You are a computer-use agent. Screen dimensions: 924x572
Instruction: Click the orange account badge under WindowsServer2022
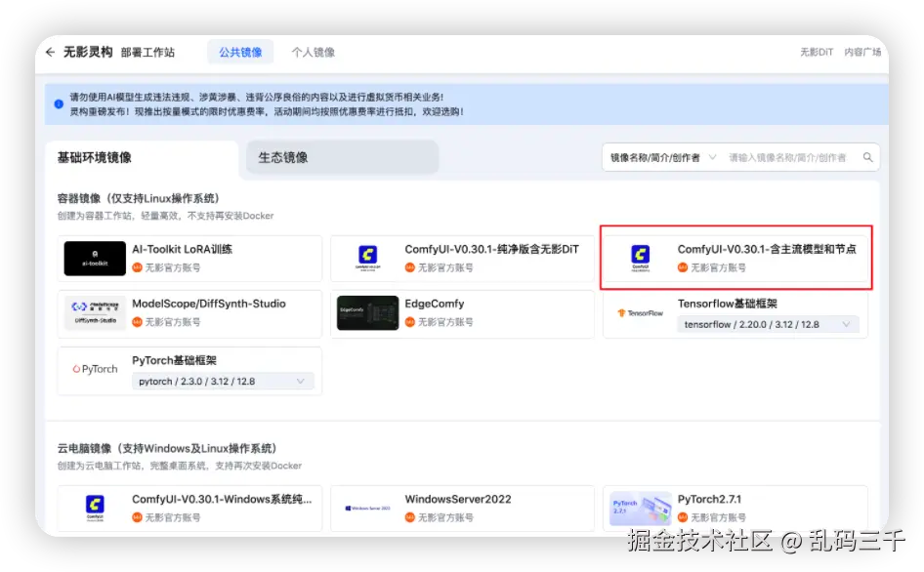tap(410, 517)
